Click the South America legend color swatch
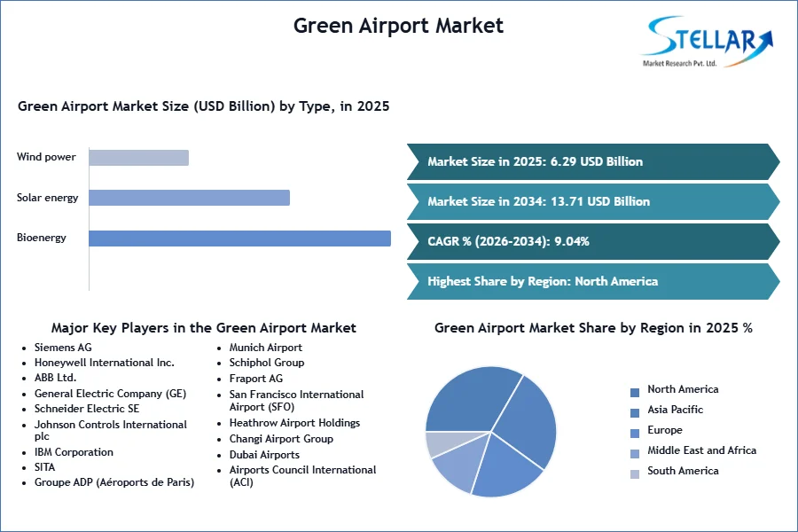 click(635, 474)
